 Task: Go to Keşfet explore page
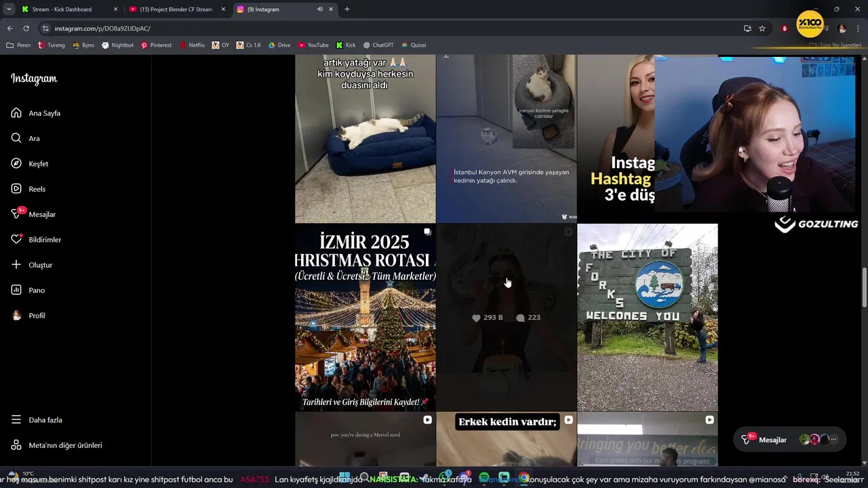30,163
